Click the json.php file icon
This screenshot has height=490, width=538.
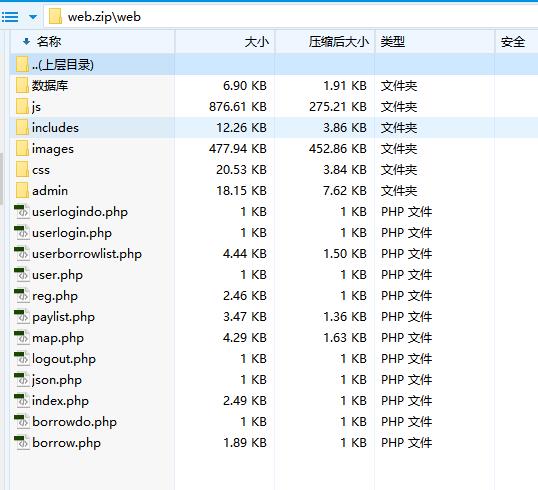[x=22, y=380]
